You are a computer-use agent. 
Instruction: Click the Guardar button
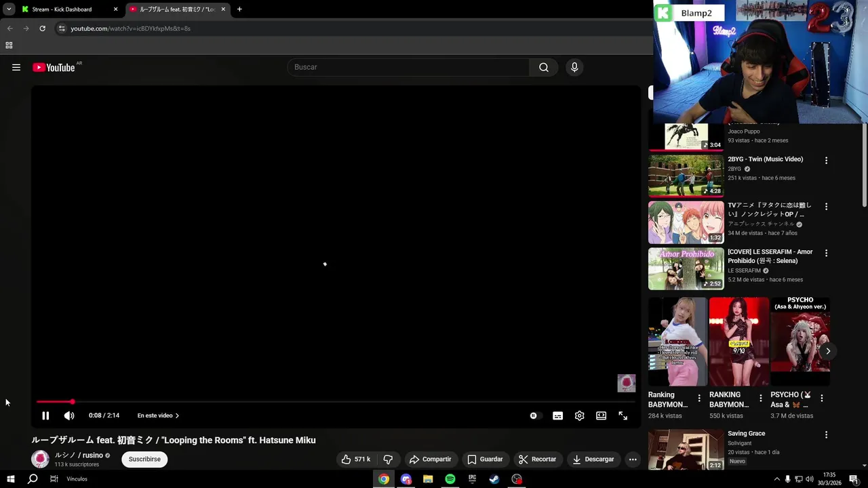(485, 459)
